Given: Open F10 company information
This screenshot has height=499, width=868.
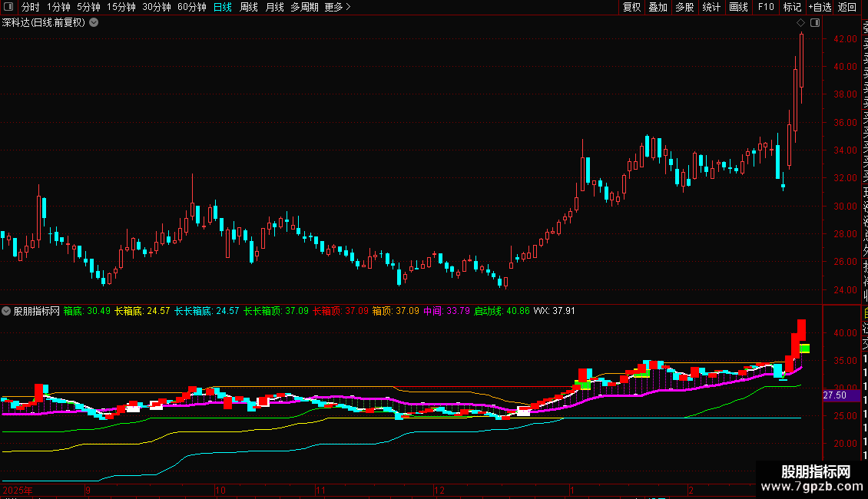Looking at the screenshot, I should click(x=765, y=8).
